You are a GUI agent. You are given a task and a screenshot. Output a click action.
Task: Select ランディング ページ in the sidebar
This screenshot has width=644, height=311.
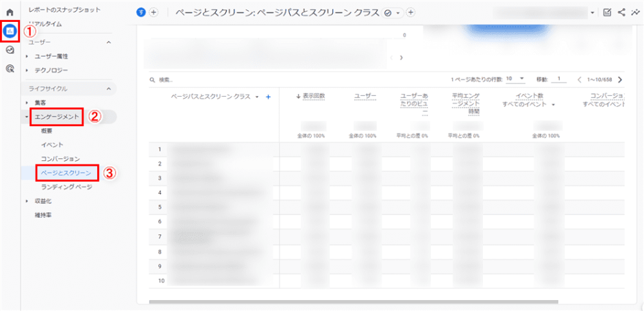click(66, 187)
